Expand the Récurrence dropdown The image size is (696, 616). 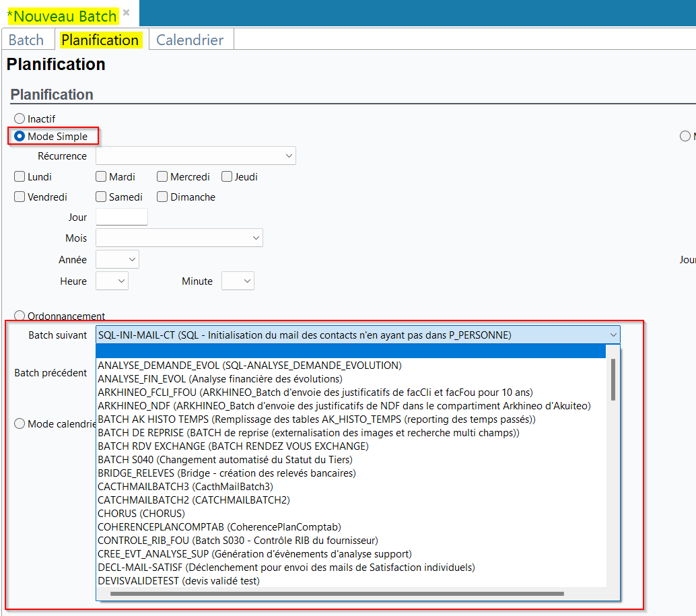click(289, 156)
